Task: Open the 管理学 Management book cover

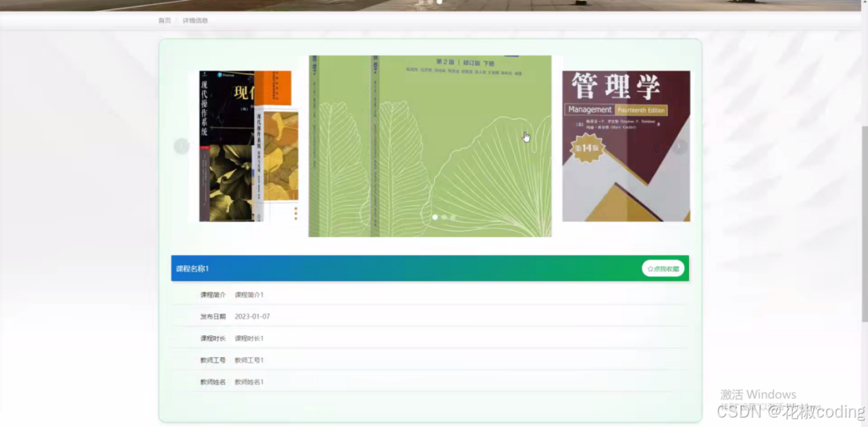Action: [x=626, y=146]
